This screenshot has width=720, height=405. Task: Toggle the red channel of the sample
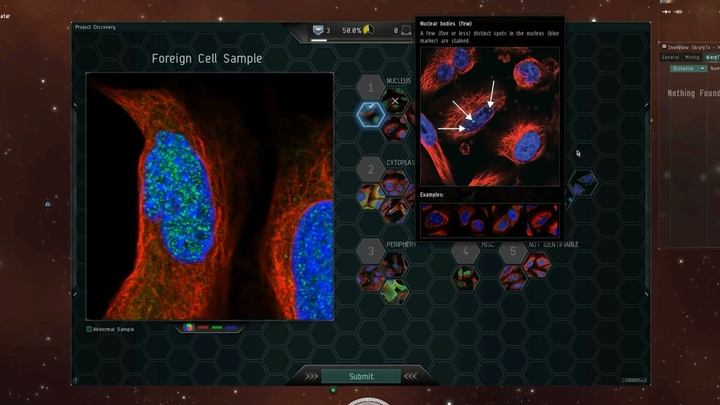[x=203, y=327]
